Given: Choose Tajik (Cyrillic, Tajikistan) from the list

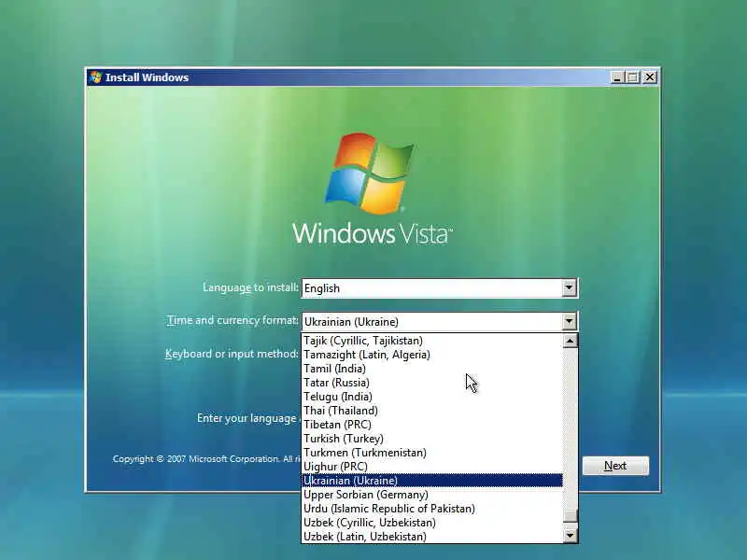Looking at the screenshot, I should click(x=432, y=341).
